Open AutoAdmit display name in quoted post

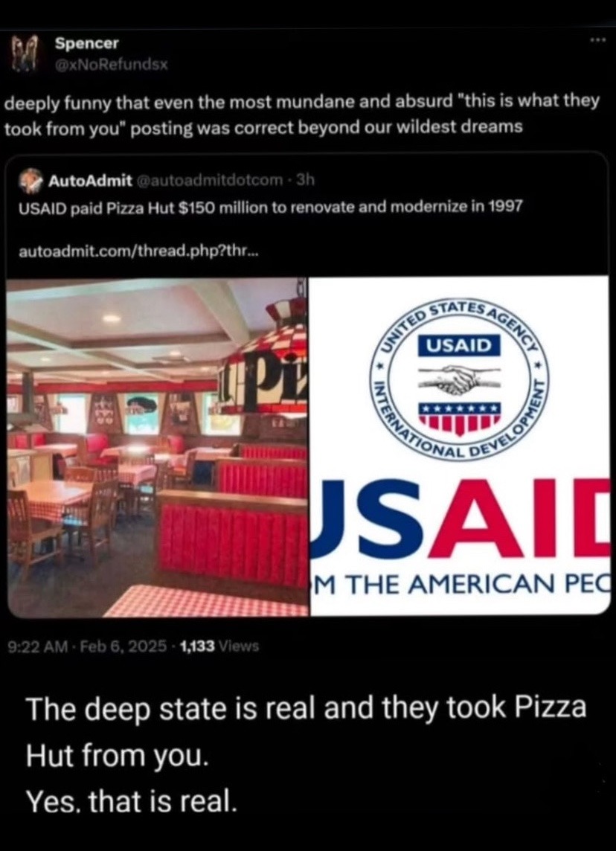coord(90,181)
